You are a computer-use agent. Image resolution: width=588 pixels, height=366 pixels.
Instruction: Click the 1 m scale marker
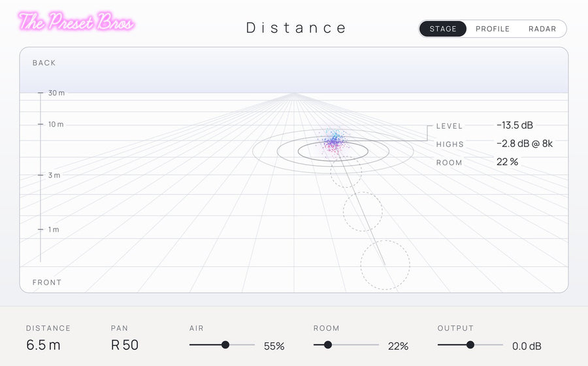49,229
